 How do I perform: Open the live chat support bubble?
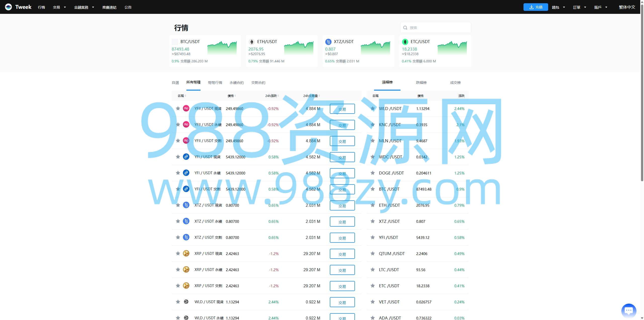point(628,310)
